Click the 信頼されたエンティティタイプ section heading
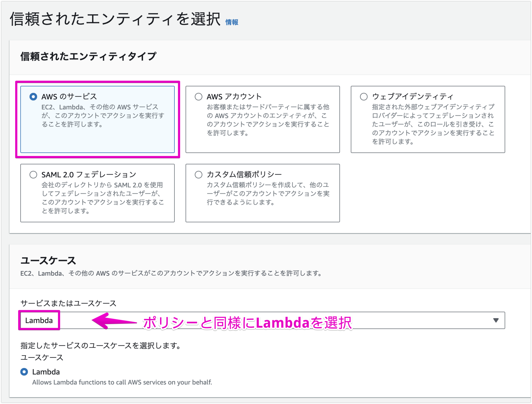Image resolution: width=532 pixels, height=404 pixels. click(88, 56)
